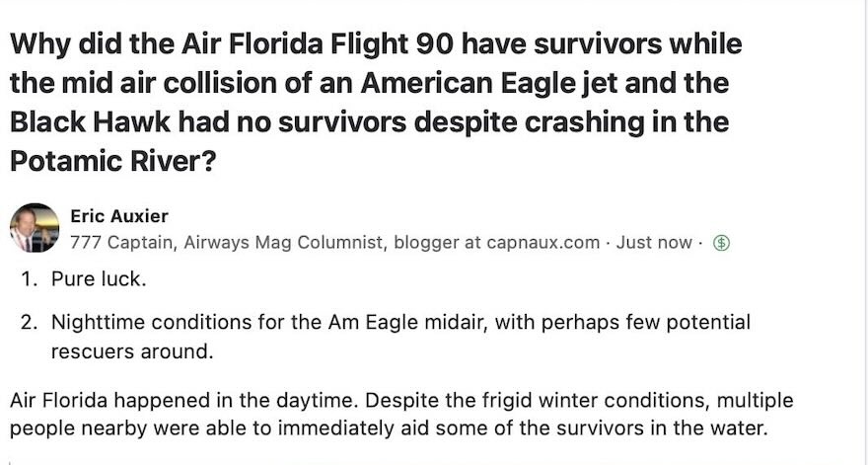The height and width of the screenshot is (465, 868).
Task: Click the 'Pure luck.' list item
Action: pyautogui.click(x=99, y=278)
